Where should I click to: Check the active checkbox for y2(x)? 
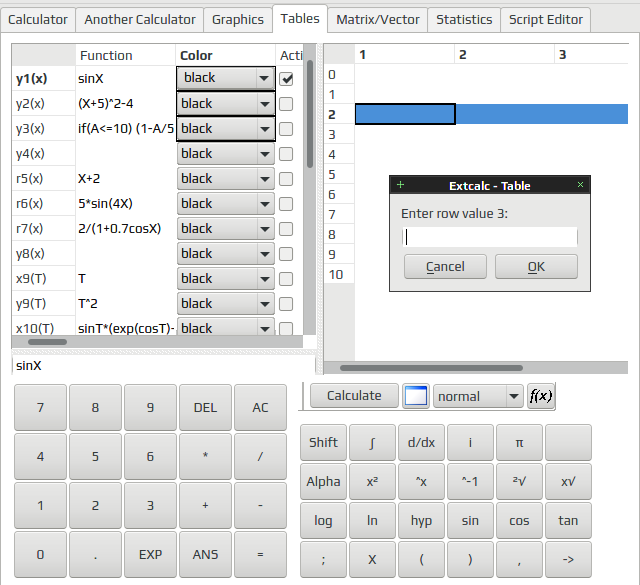[286, 104]
